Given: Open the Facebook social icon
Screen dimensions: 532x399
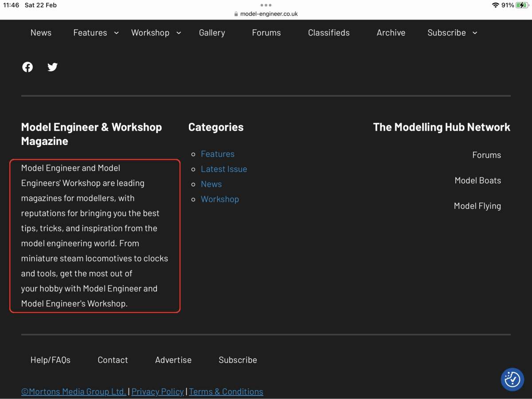Looking at the screenshot, I should pos(27,67).
